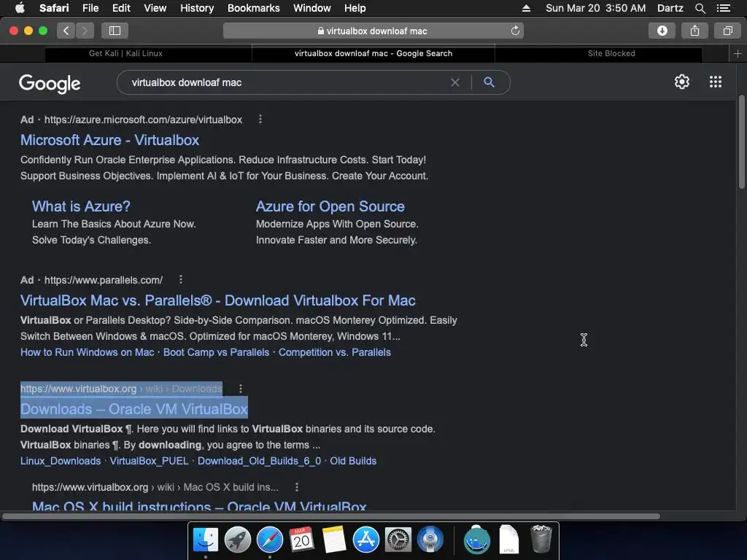Open the Window menu
The height and width of the screenshot is (560, 747).
point(312,8)
